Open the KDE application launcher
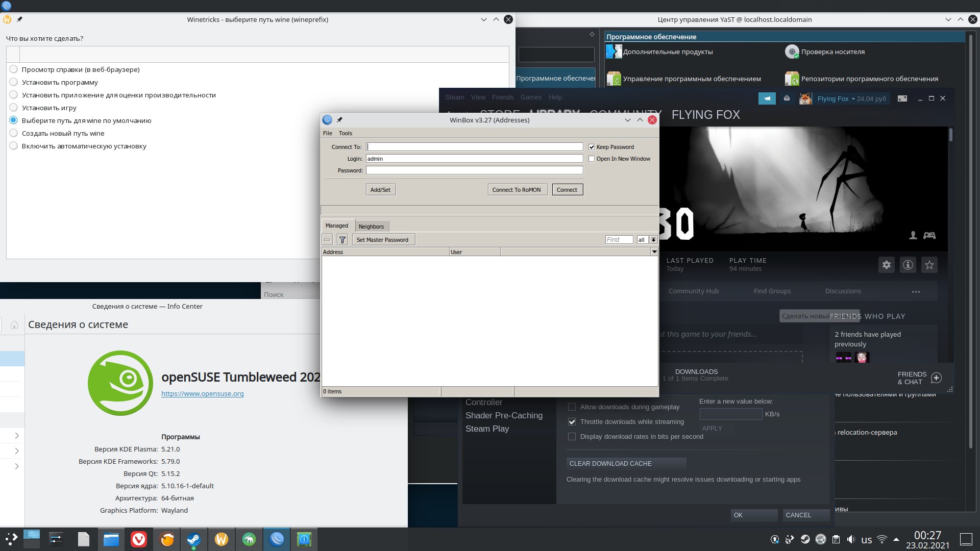The width and height of the screenshot is (980, 551). click(x=11, y=539)
